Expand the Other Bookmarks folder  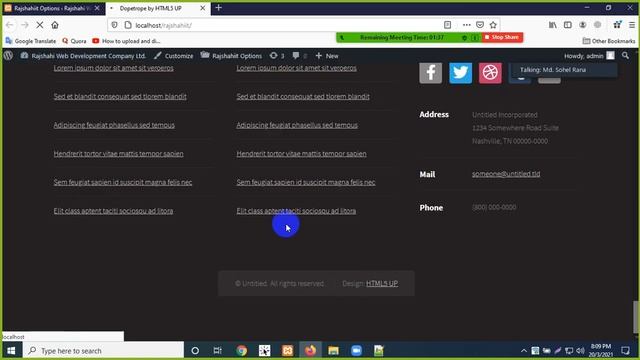(609, 41)
